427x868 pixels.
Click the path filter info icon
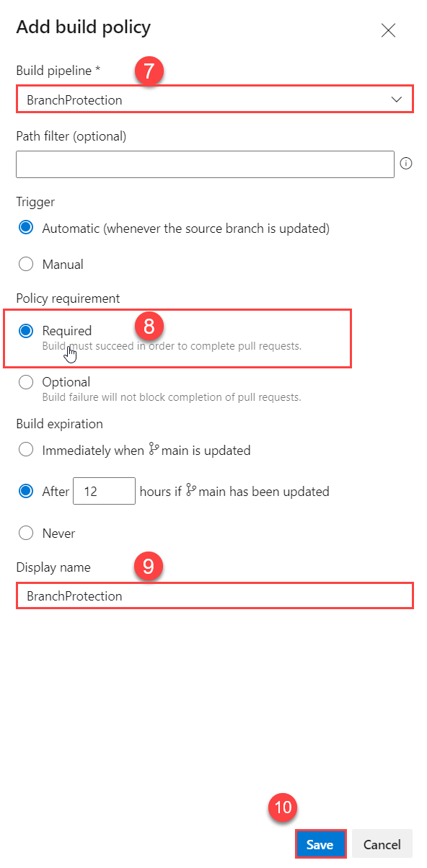(x=406, y=164)
